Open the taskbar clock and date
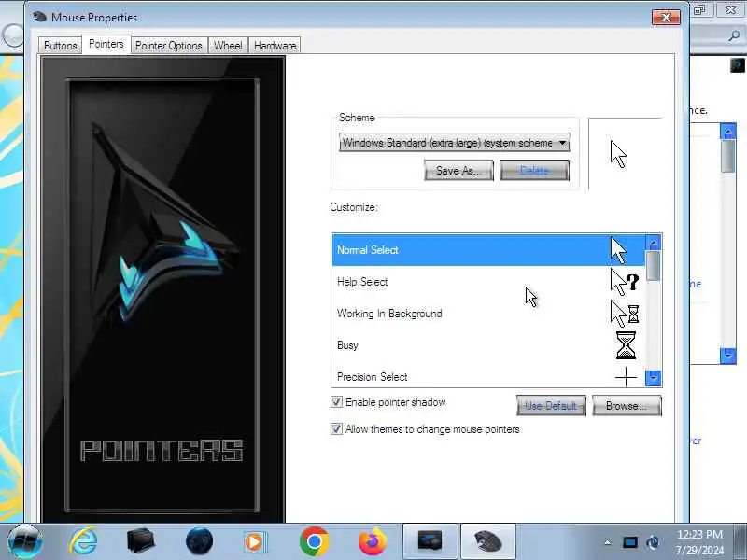This screenshot has height=560, width=747. [x=699, y=542]
